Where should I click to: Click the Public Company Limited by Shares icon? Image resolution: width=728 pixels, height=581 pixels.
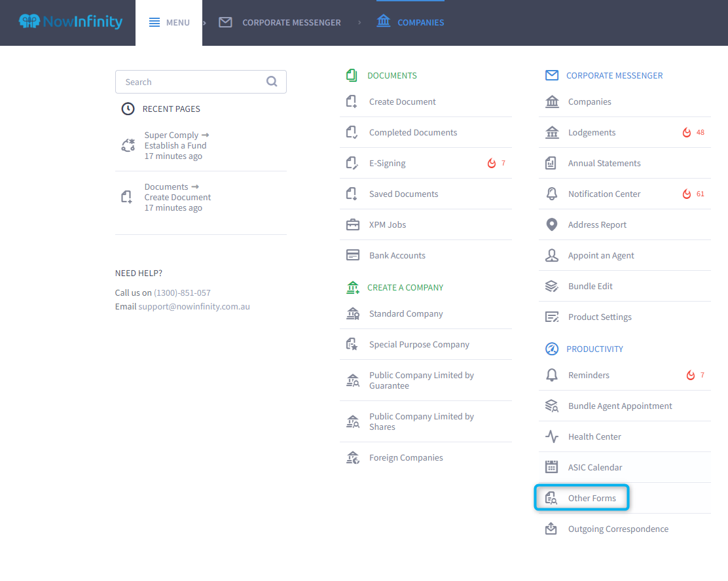click(x=353, y=421)
